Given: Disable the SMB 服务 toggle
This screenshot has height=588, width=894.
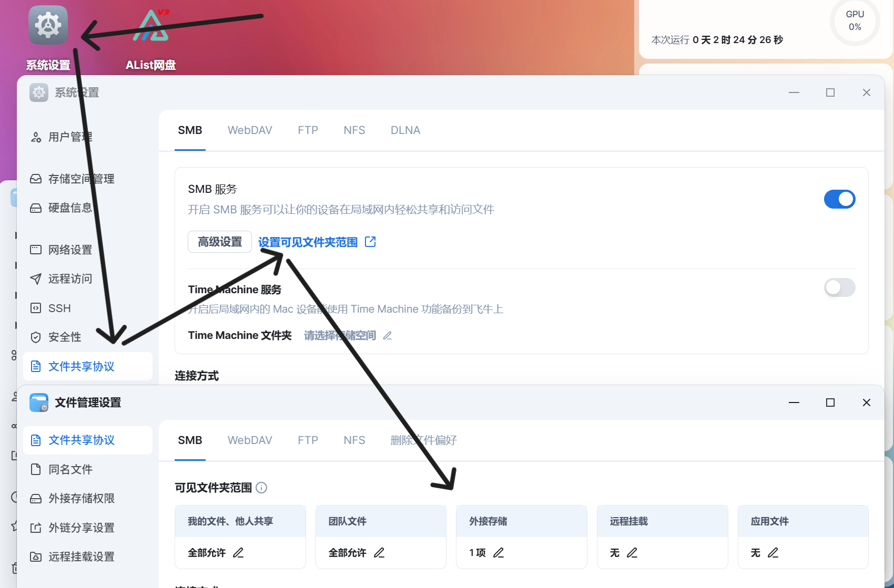Looking at the screenshot, I should pyautogui.click(x=839, y=199).
